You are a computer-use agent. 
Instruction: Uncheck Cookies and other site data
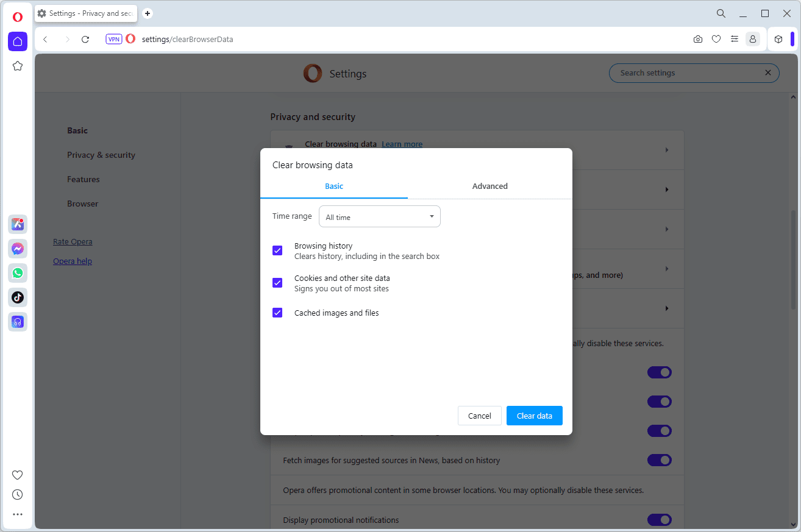[277, 283]
